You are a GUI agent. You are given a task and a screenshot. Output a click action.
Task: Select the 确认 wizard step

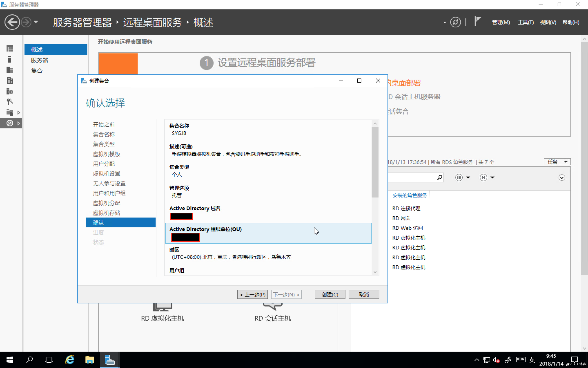tap(120, 222)
